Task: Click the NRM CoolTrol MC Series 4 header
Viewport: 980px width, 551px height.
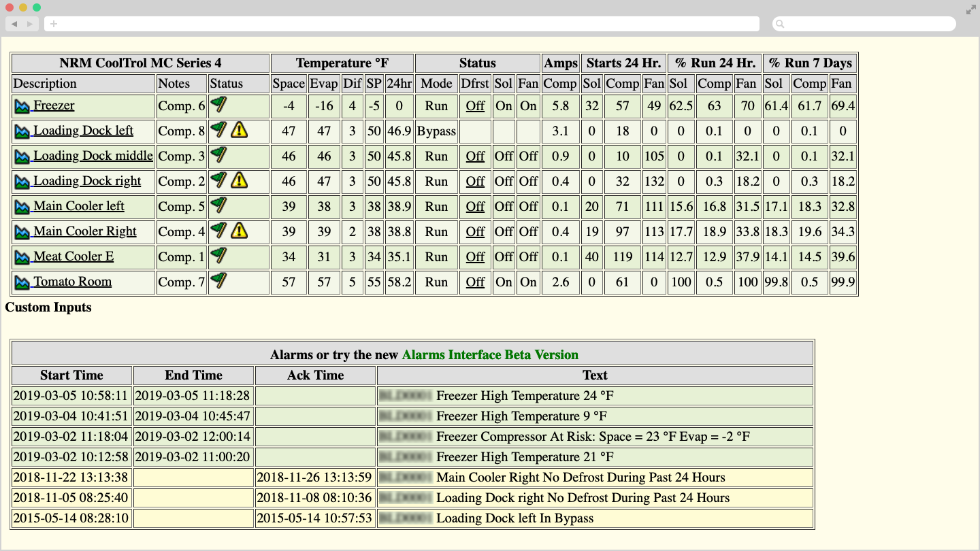Action: [x=140, y=63]
